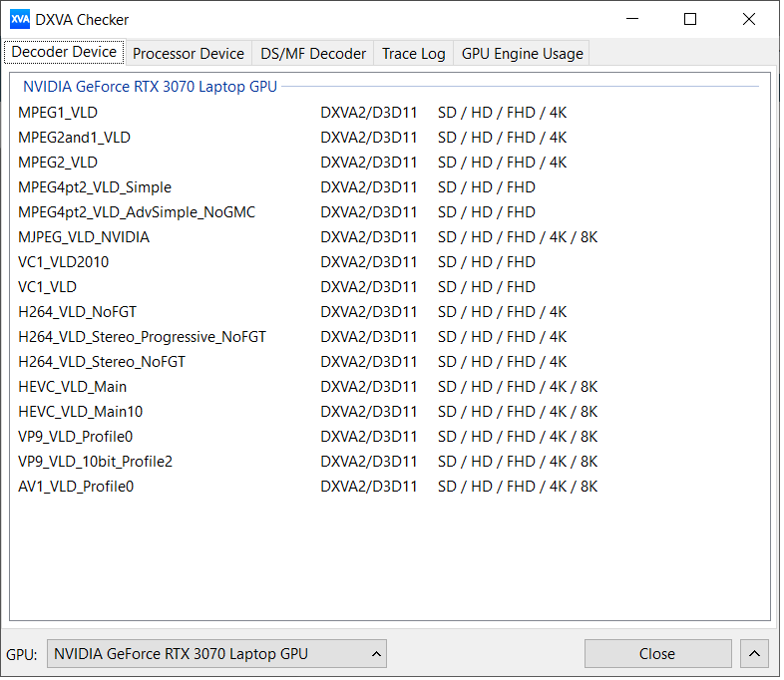Open the Processor Device tab
This screenshot has width=784, height=680.
189,54
